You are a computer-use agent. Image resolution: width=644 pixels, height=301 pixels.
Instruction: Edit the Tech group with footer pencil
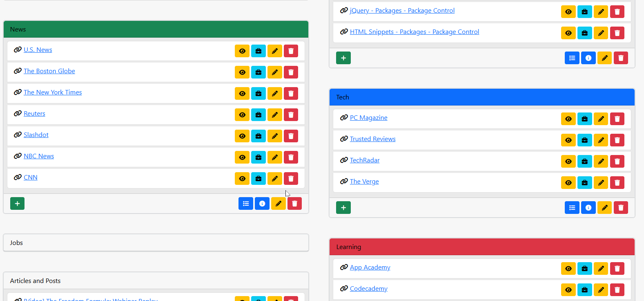pyautogui.click(x=605, y=208)
